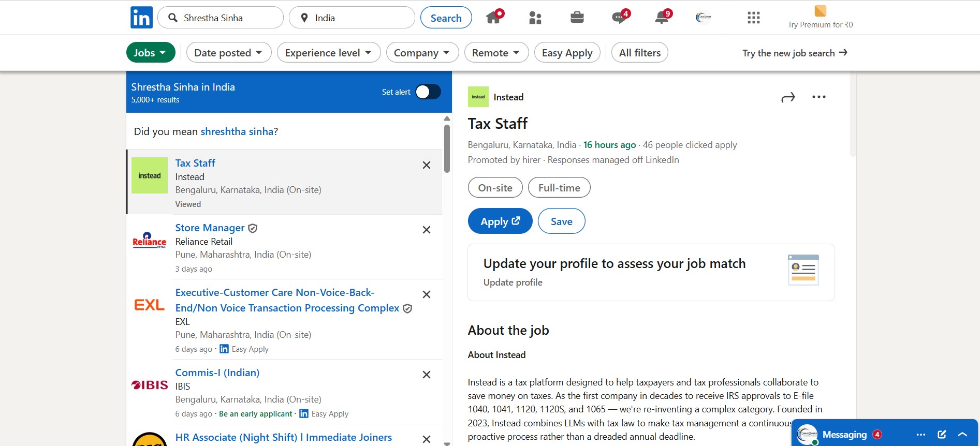The image size is (980, 446).
Task: Expand the Messaging panel chevron
Action: point(962,435)
